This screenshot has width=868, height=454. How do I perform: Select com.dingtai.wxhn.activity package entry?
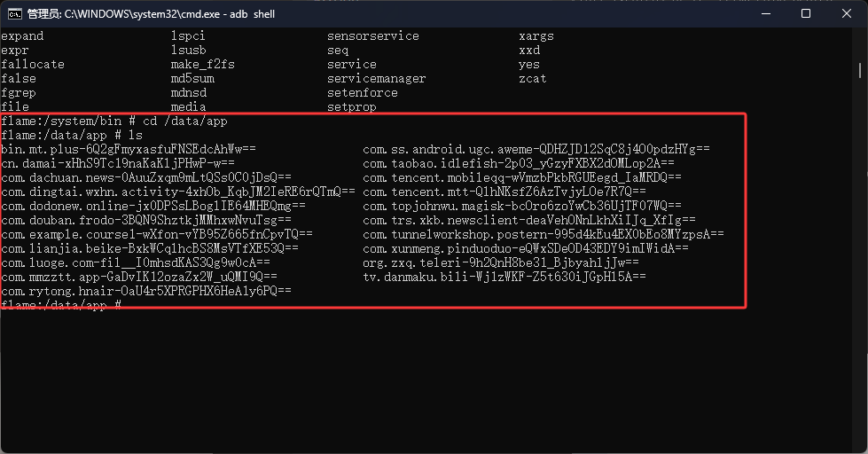178,192
